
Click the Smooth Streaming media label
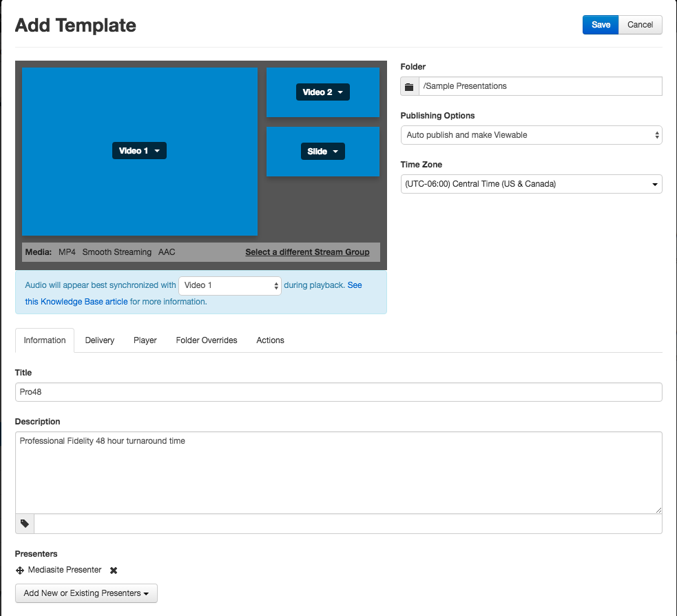click(117, 252)
